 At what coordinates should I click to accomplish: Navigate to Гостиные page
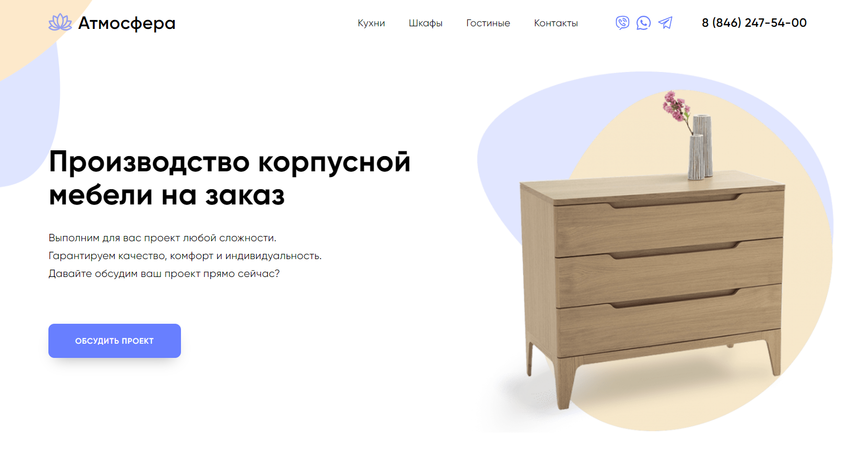488,23
